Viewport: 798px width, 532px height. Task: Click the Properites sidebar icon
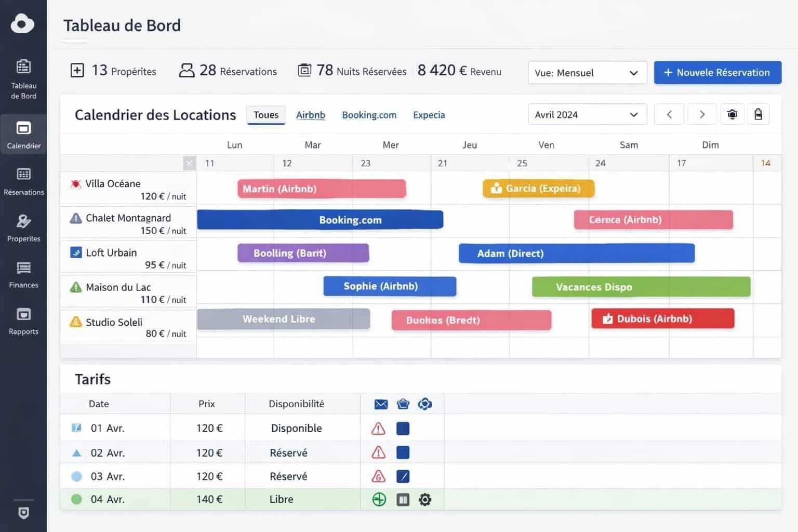pos(23,228)
